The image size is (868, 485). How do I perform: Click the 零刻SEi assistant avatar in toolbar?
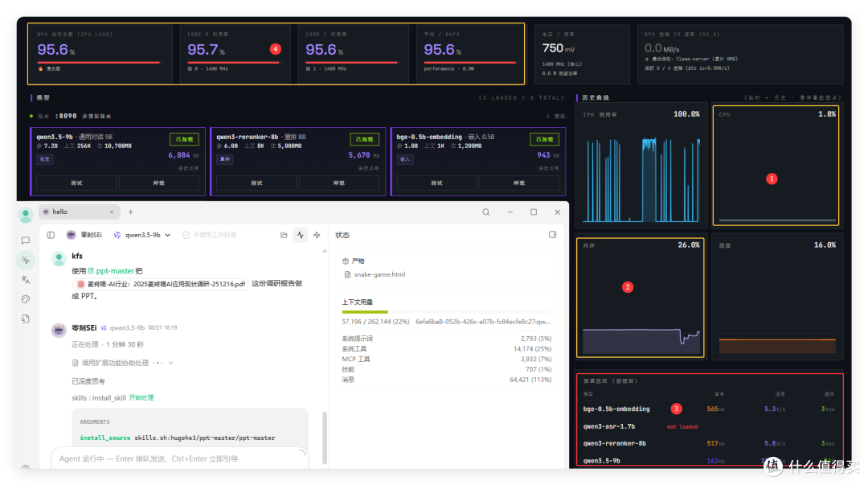[x=71, y=235]
